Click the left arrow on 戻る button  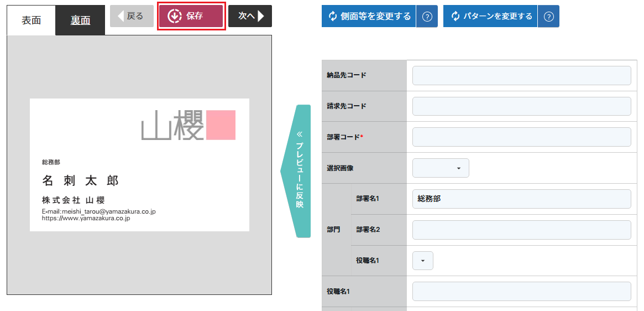(x=121, y=16)
